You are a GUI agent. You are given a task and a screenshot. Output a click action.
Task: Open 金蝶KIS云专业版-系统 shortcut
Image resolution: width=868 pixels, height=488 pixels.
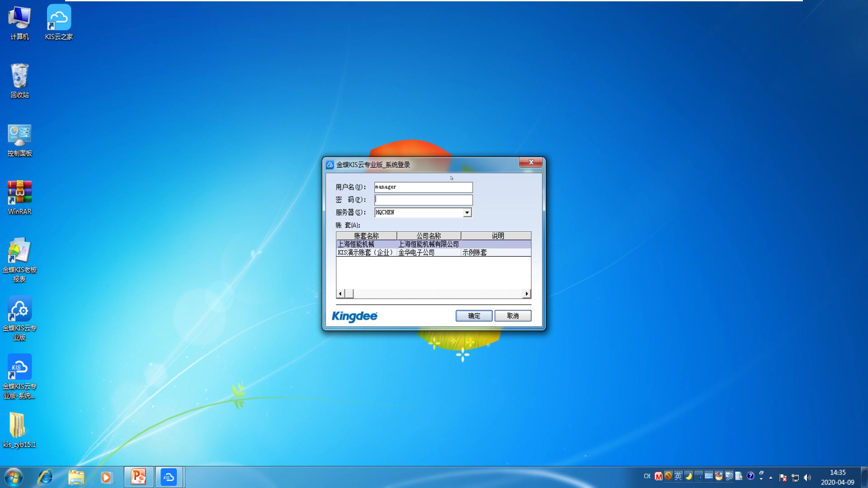[19, 377]
